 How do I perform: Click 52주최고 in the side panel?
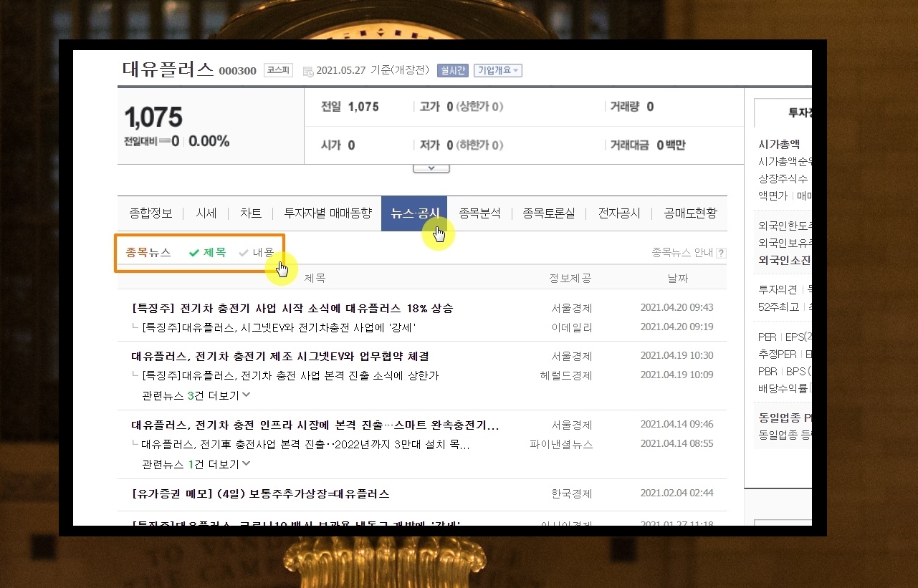779,307
